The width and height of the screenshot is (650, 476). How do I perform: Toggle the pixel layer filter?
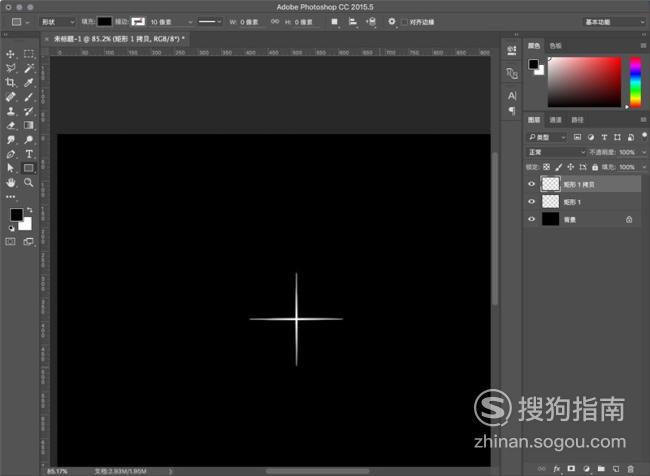577,137
